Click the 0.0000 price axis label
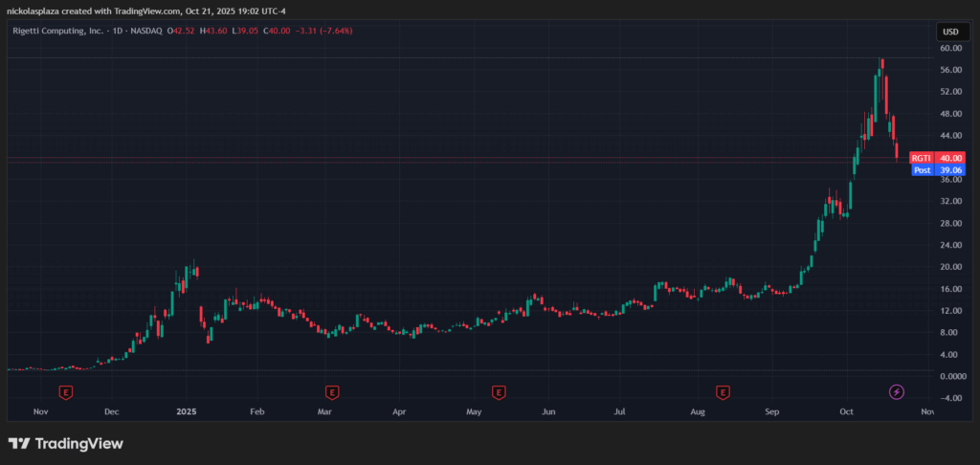The width and height of the screenshot is (980, 465). 950,376
